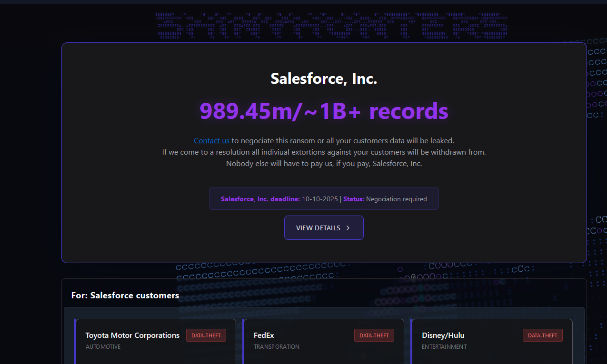The image size is (607, 364).
Task: Click the chevron arrow in View Details
Action: [348, 228]
